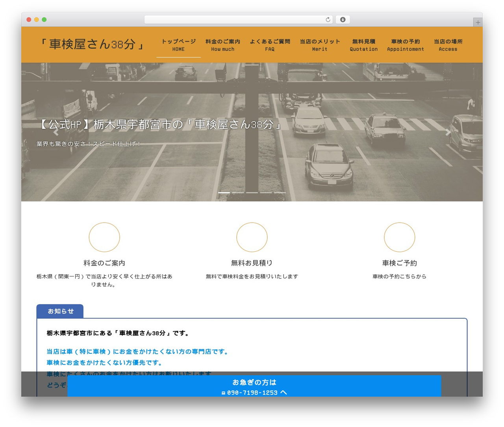The image size is (504, 427).
Task: Open the 無料お見積り feature heading
Action: point(252,263)
